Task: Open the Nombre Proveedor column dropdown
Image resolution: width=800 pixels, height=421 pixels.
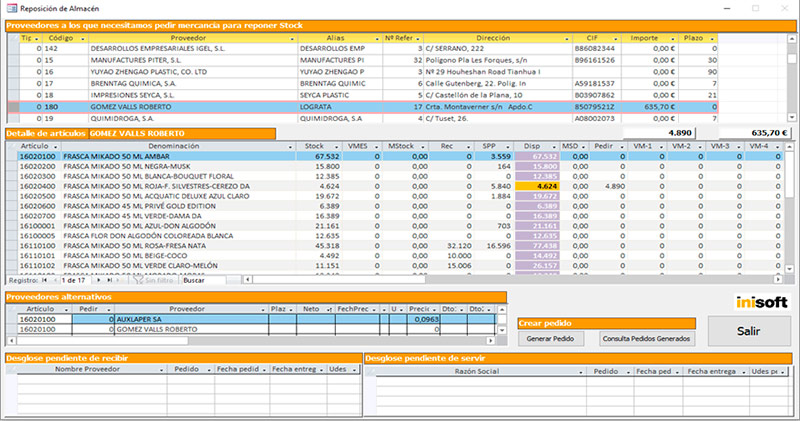Action: (161, 370)
